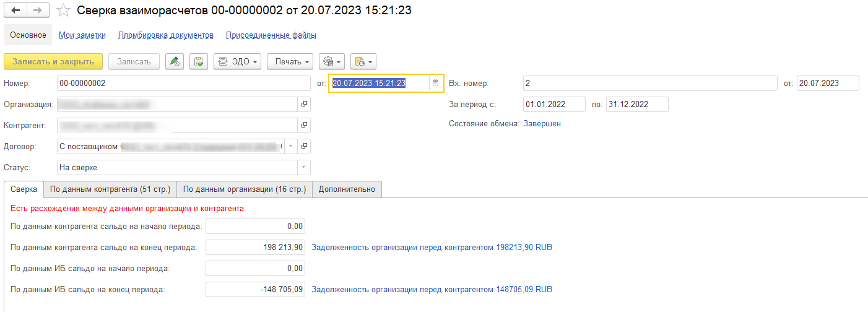Open the document-with-clock dropdown button
The width and height of the screenshot is (868, 312).
point(363,61)
